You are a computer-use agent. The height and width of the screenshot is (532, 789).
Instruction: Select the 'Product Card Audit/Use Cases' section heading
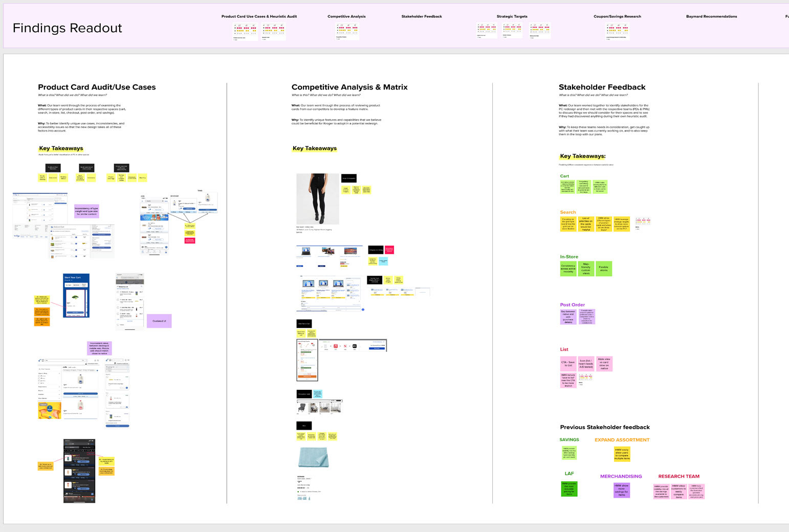tap(97, 87)
